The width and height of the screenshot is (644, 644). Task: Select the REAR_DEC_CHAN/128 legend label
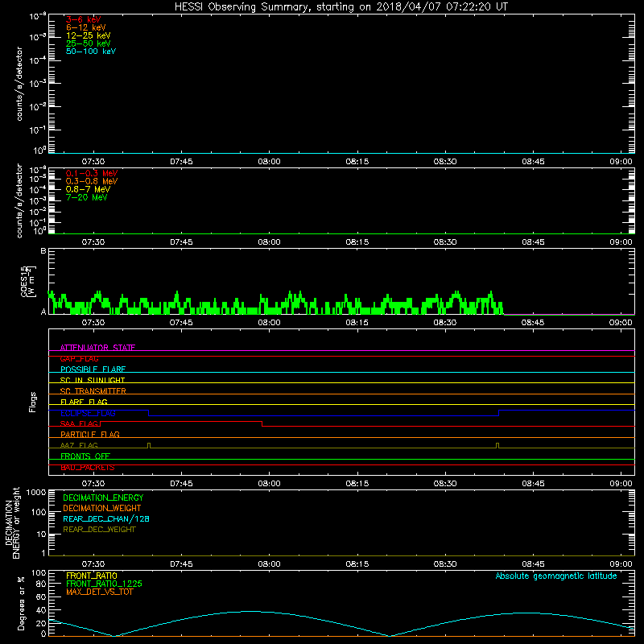pos(106,518)
